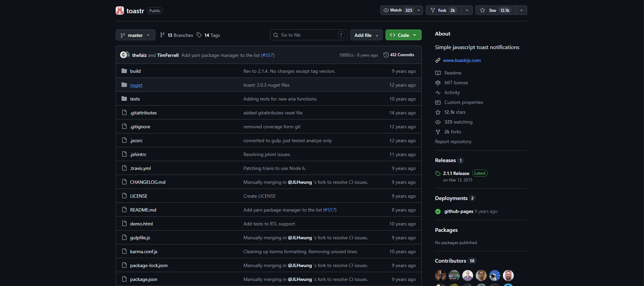The width and height of the screenshot is (644, 286).
Task: Open commit message 'Create LICENSE'
Action: click(260, 196)
